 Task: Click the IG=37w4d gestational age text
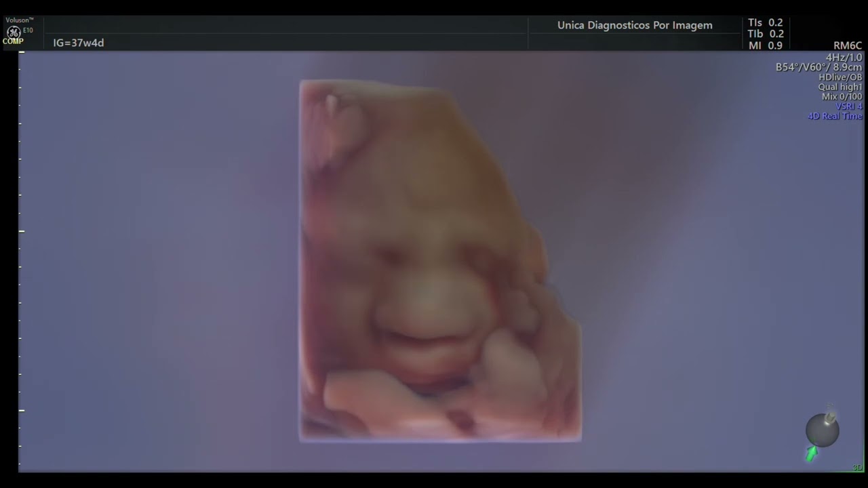(x=79, y=43)
